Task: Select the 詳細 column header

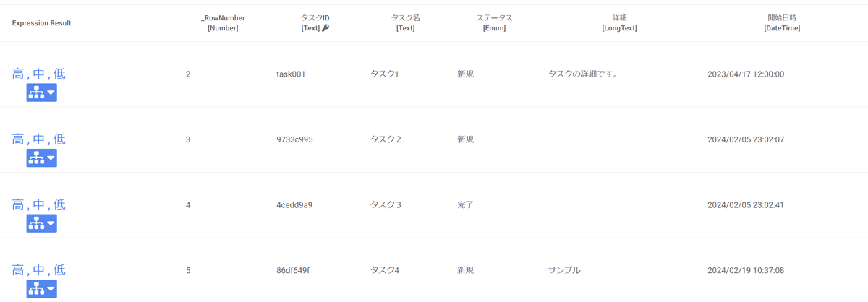Action: tap(614, 23)
